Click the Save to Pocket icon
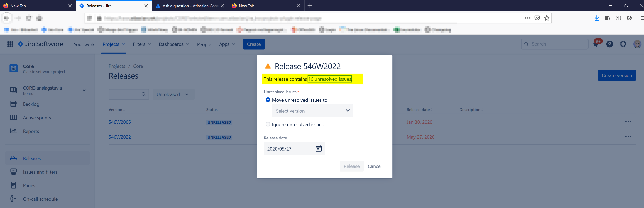 (537, 18)
